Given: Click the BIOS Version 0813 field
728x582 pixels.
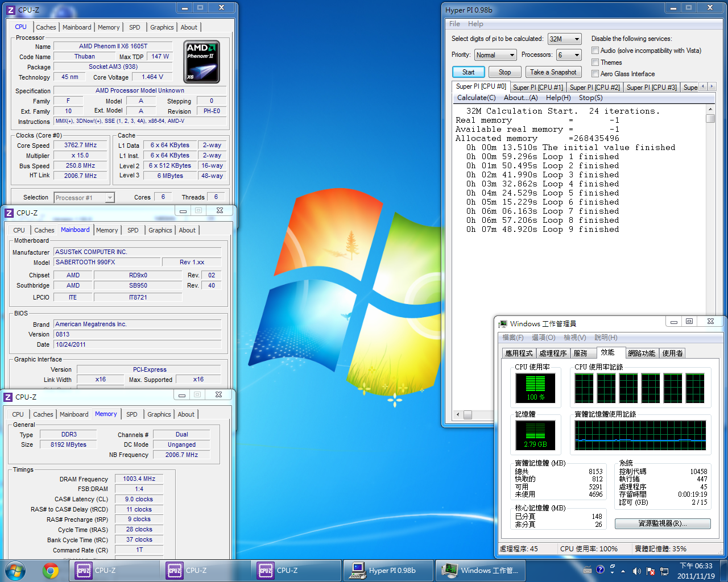Looking at the screenshot, I should click(138, 334).
